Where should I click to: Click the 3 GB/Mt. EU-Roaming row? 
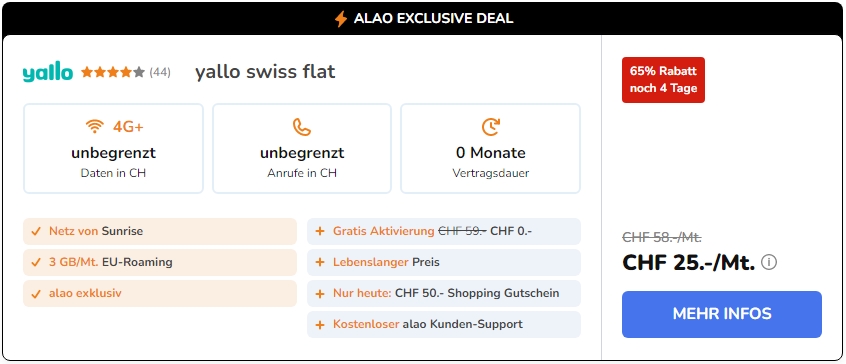(160, 263)
